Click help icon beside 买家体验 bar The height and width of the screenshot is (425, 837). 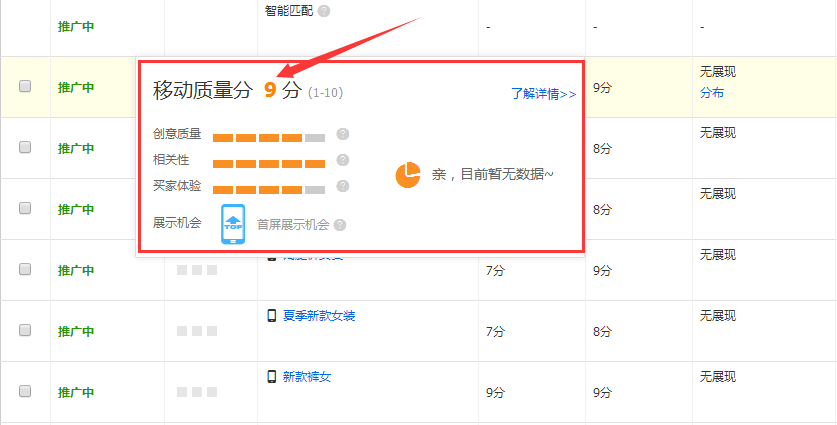coord(343,186)
